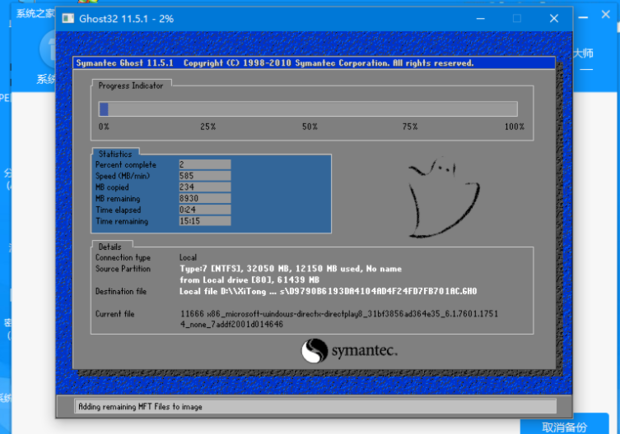Click the 'Current file' label

tap(115, 314)
